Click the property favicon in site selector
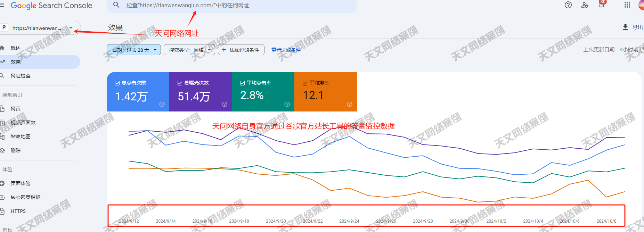The image size is (644, 232). coord(4,27)
